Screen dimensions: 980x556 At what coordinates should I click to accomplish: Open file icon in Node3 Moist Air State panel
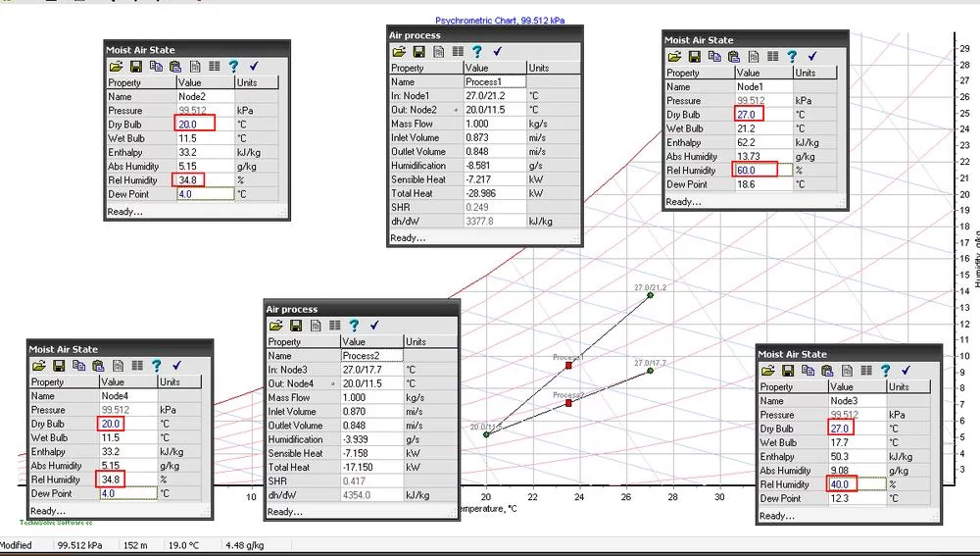[768, 371]
